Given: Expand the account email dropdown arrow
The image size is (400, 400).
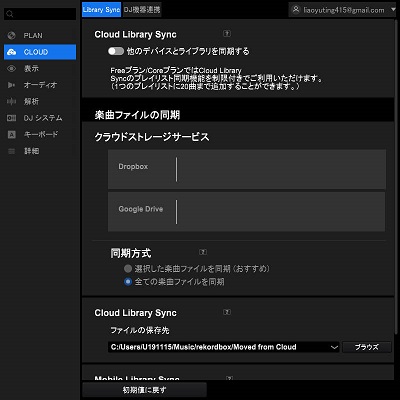Looking at the screenshot, I should pyautogui.click(x=392, y=10).
